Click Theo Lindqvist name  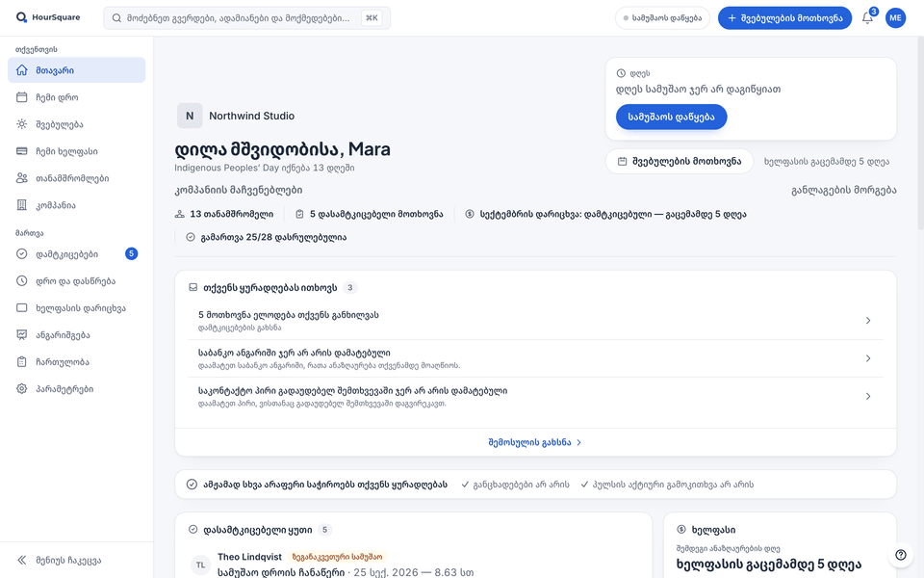tap(249, 557)
